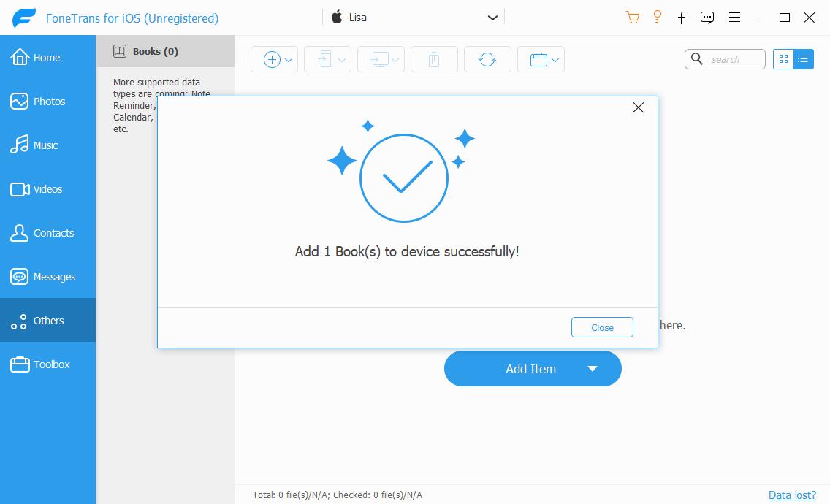Open the Facebook icon link
Screen dimensions: 830x504
point(682,18)
